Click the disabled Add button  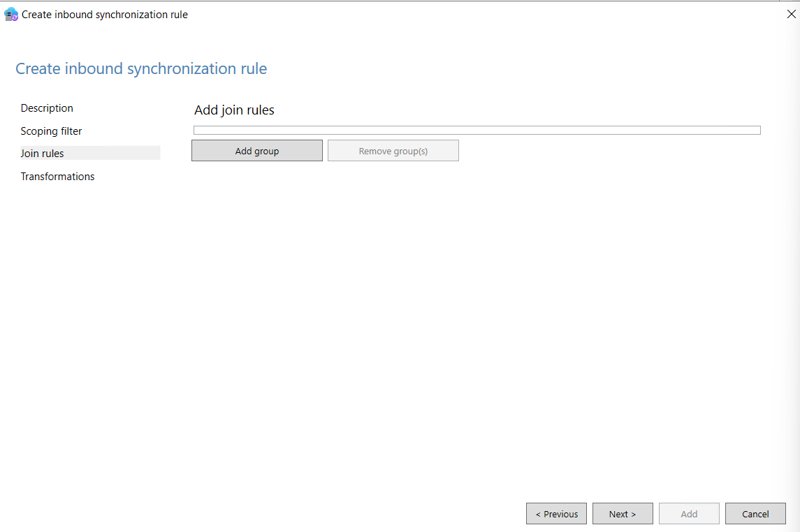[689, 513]
